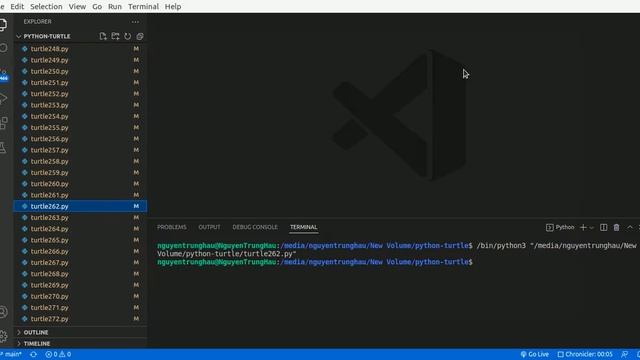Open Extensions in the activity bar
Screen dimensions: 640x360
(x=3, y=123)
